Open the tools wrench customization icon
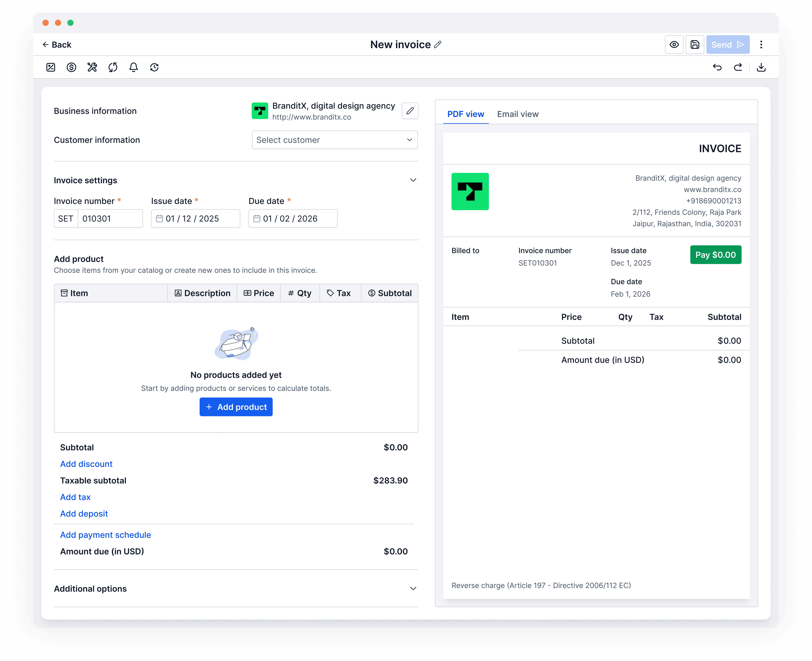The width and height of the screenshot is (812, 661). [92, 67]
